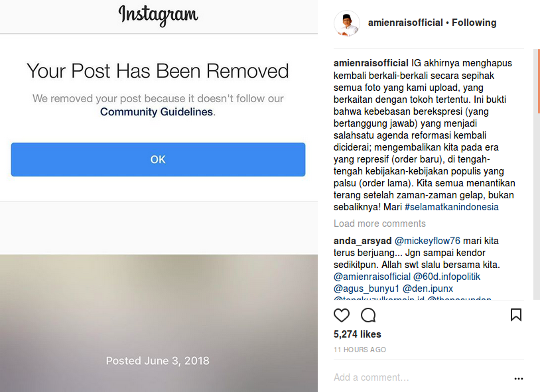The image size is (540, 392).
Task: Open amienraisofficial username in header
Action: point(405,23)
